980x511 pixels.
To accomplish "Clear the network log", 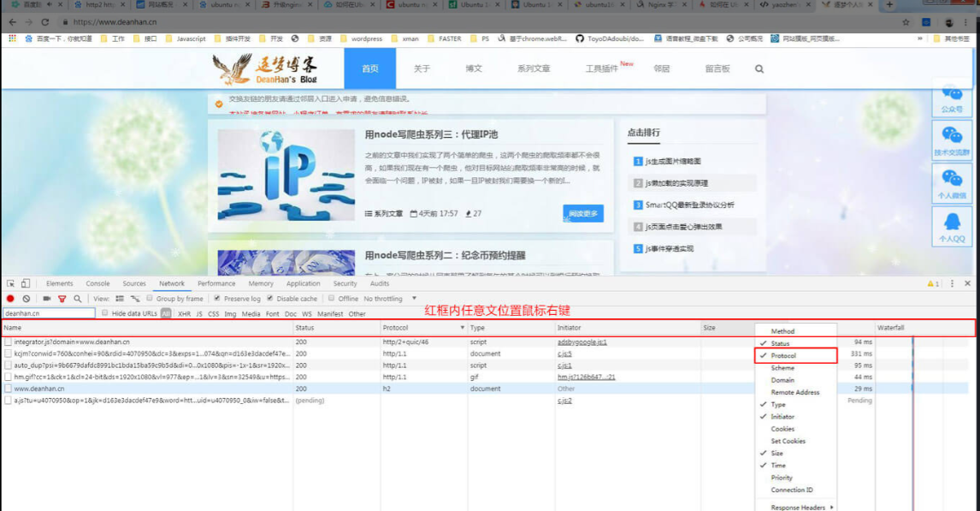I will pos(27,299).
